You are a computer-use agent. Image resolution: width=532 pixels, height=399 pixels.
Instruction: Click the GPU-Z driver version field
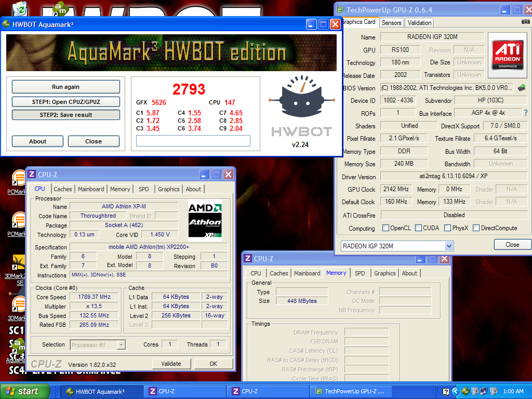click(x=454, y=176)
